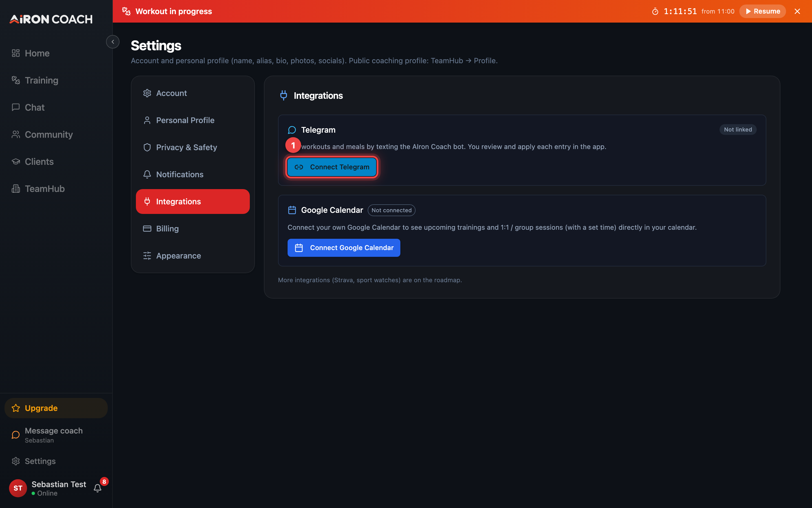The image size is (812, 508).
Task: Switch to the Personal Profile tab
Action: pos(193,120)
